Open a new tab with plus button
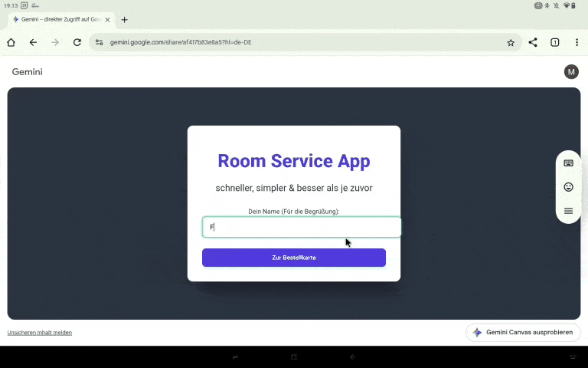This screenshot has width=588, height=368. 125,19
